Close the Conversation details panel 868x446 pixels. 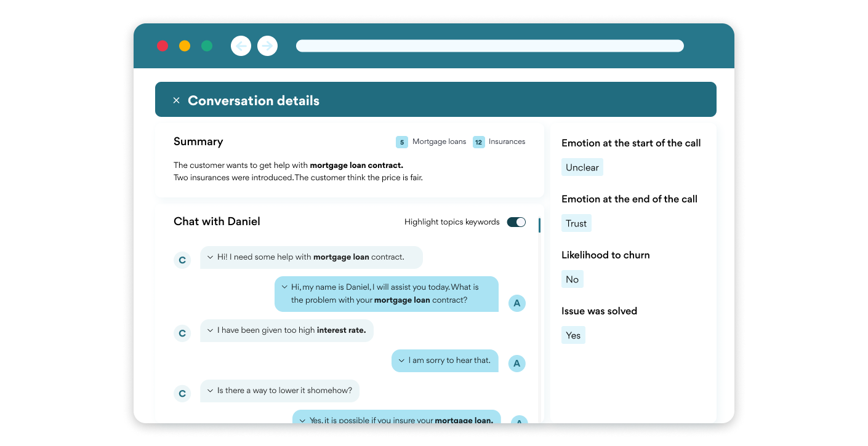tap(176, 100)
